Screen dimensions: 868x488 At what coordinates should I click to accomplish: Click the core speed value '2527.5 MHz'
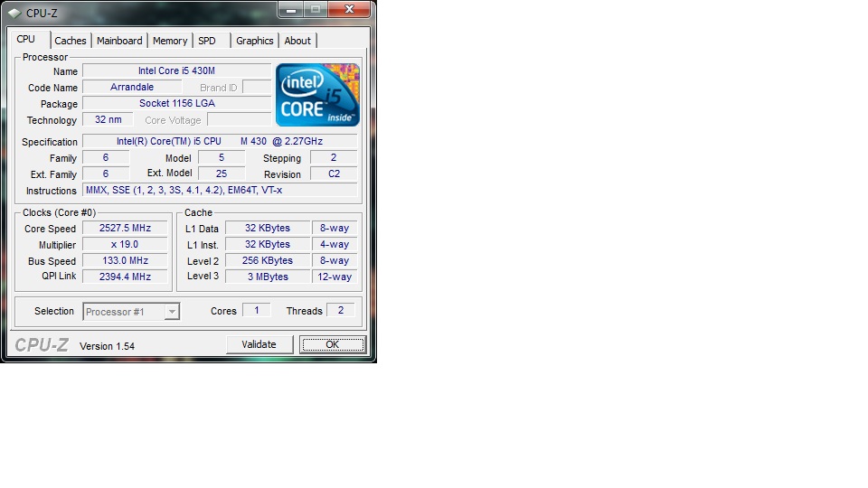pos(125,228)
